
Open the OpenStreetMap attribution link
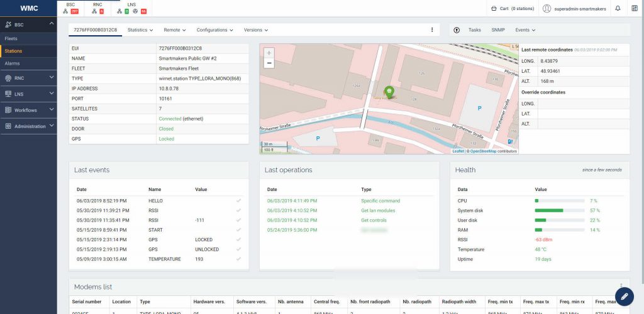[483, 151]
